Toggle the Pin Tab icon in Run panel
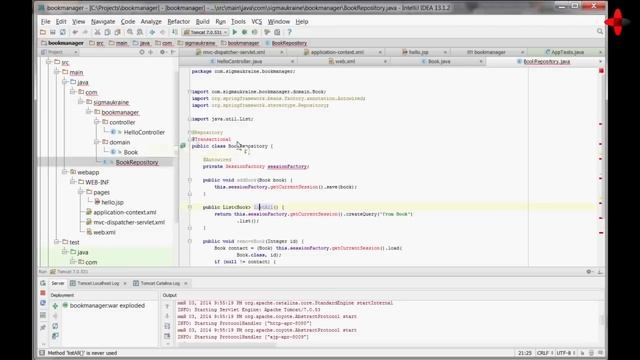 click(x=43, y=327)
